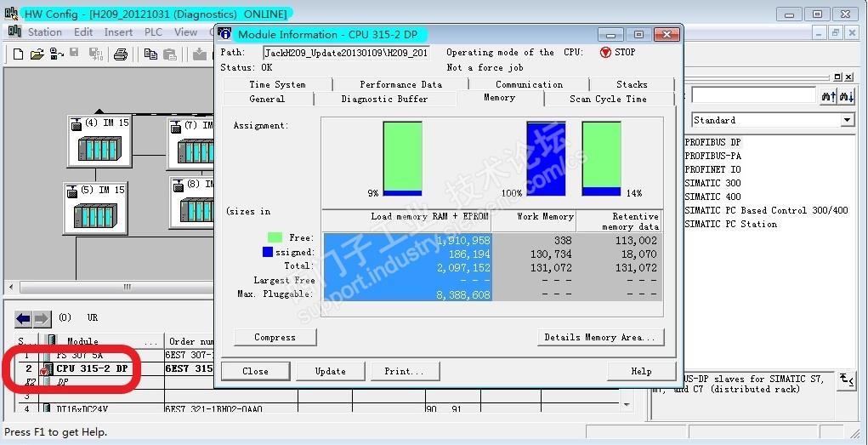Click the Help button
This screenshot has height=445, width=868.
pyautogui.click(x=642, y=371)
